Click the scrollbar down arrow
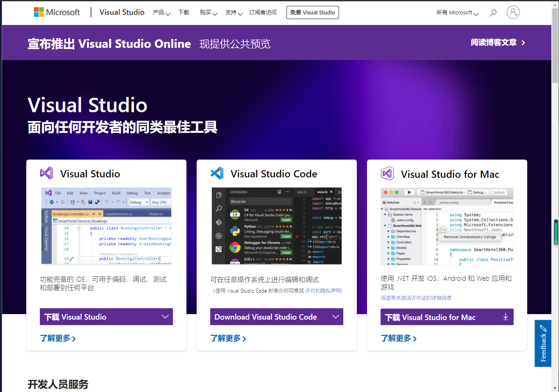The height and width of the screenshot is (392, 559). pyautogui.click(x=555, y=388)
